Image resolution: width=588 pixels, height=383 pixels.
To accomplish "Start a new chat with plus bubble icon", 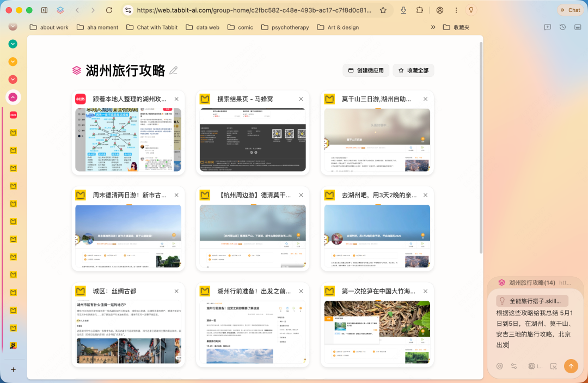I will click(548, 27).
